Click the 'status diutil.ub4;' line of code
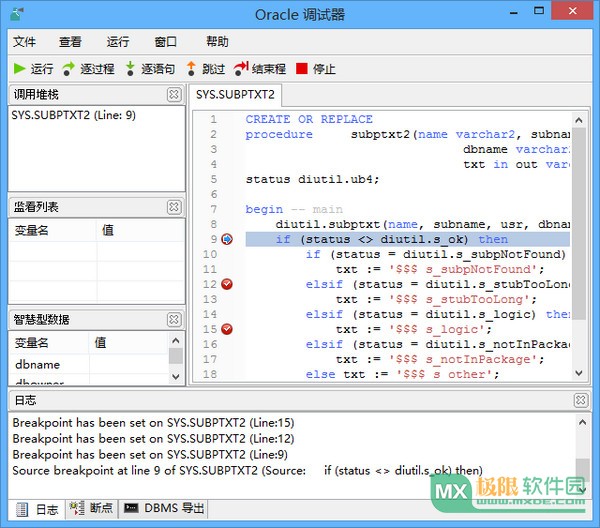This screenshot has height=528, width=600. click(312, 179)
